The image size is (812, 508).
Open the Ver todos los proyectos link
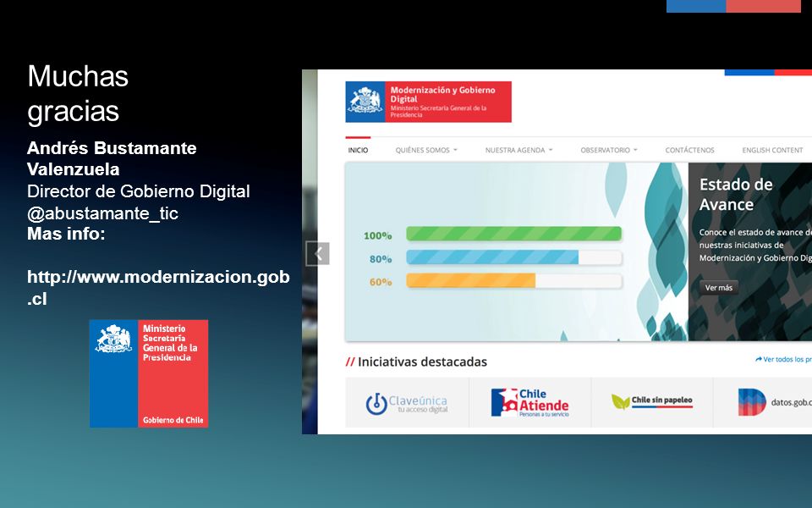(x=783, y=359)
